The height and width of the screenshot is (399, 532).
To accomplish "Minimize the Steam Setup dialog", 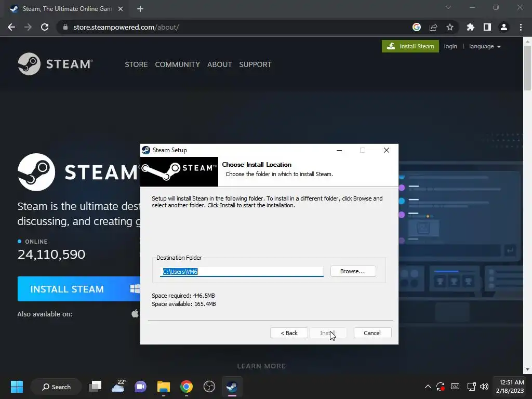I will click(x=339, y=150).
